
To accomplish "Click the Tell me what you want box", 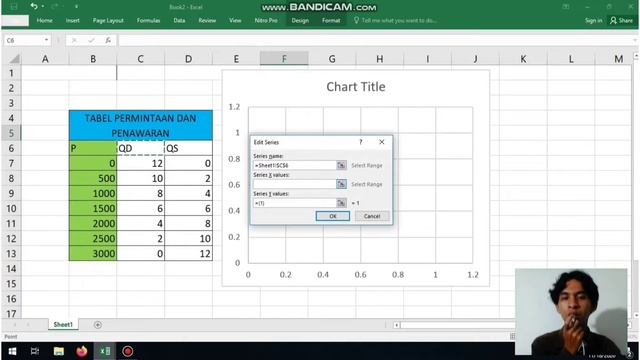I will click(x=395, y=20).
